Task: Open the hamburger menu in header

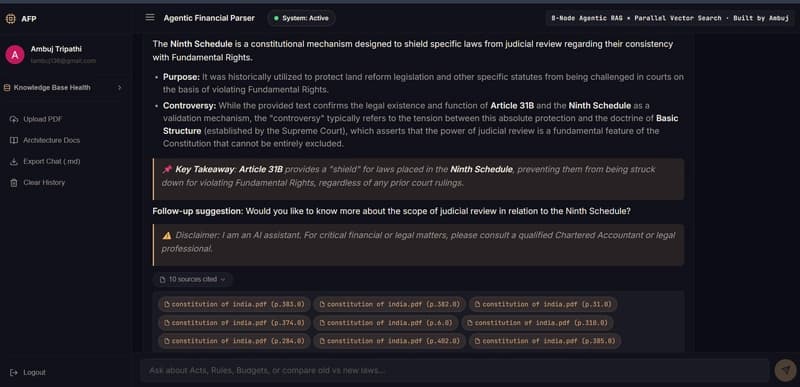Action: [150, 18]
